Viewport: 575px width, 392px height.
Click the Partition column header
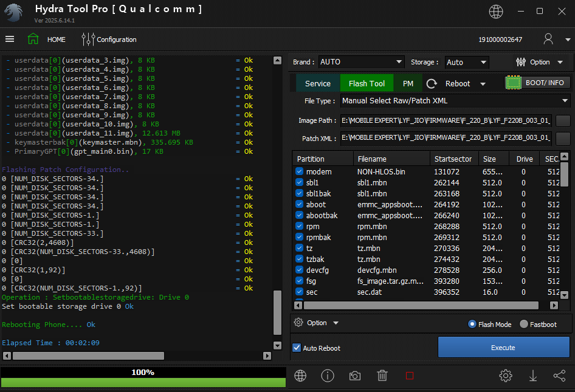point(323,159)
